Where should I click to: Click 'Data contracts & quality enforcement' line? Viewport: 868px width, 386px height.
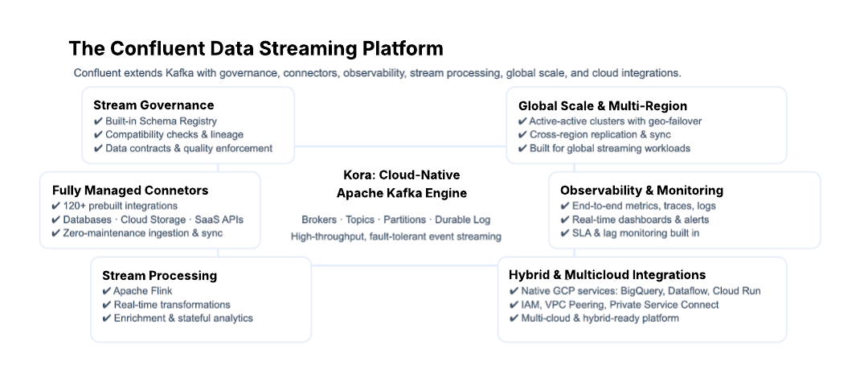pos(189,149)
